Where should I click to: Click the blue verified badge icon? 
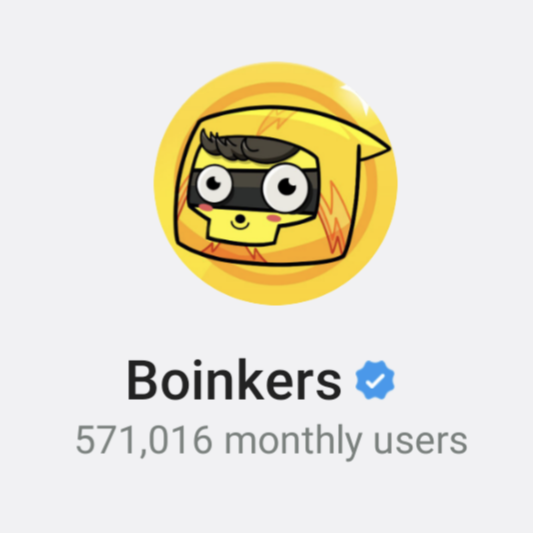pyautogui.click(x=375, y=380)
